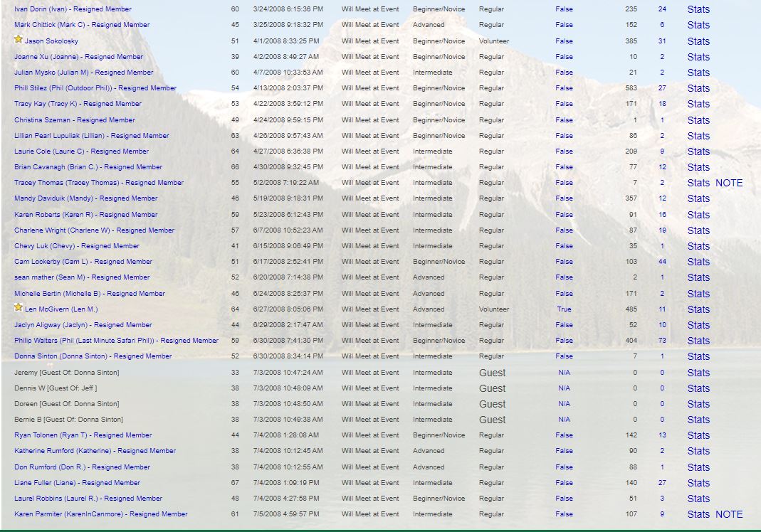Select Katherine Rumford's member link
This screenshot has height=532, width=761.
(x=95, y=451)
